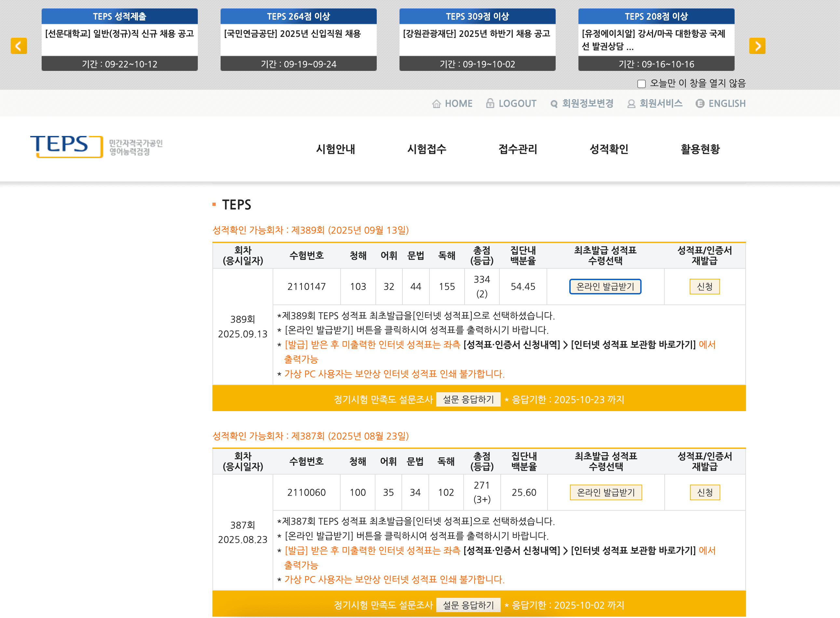840x618 pixels.
Task: Click the TEPS 성적제출 banner header
Action: [x=120, y=17]
